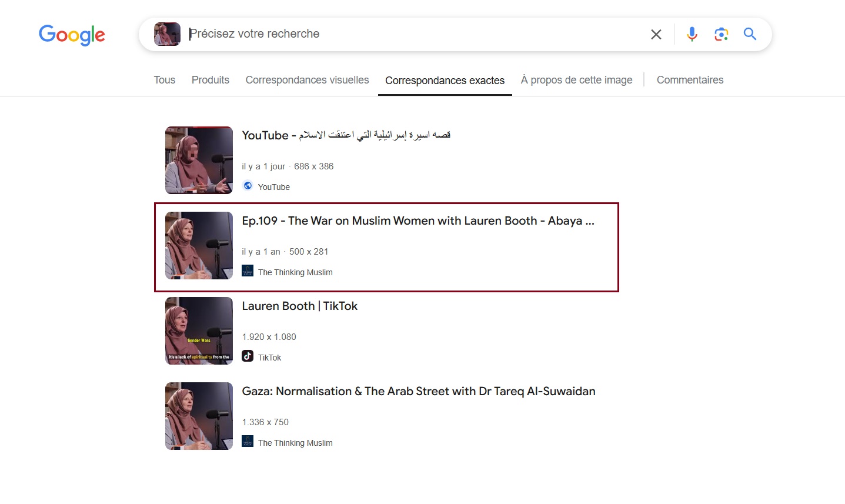The image size is (845, 504).
Task: Click 'The Thinking Muslim' label under Ep.109
Action: (295, 272)
